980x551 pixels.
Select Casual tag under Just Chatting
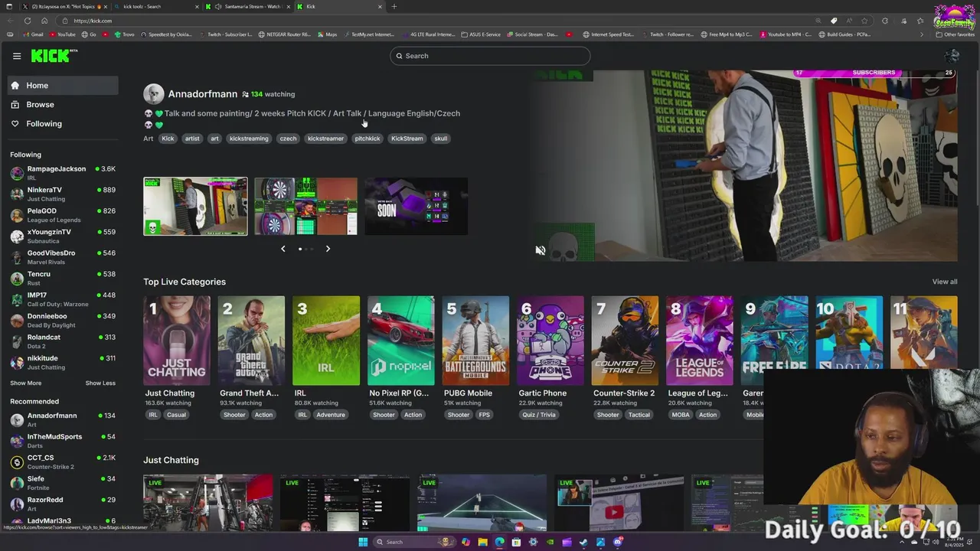click(x=177, y=415)
